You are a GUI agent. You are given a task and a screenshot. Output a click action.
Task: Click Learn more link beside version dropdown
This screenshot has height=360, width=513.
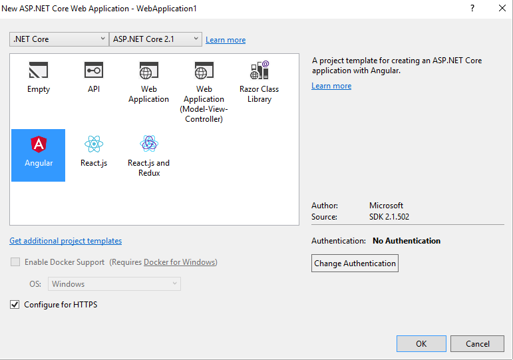click(x=226, y=40)
